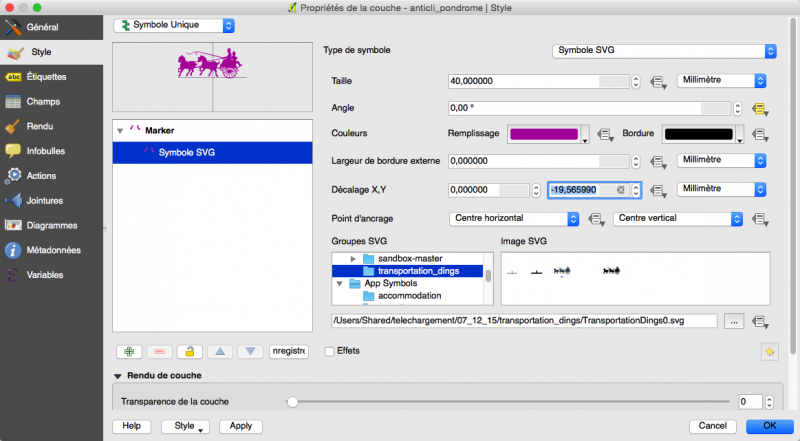The width and height of the screenshot is (800, 441).
Task: Open the Symbole Unique renderer dropdown
Action: point(175,24)
